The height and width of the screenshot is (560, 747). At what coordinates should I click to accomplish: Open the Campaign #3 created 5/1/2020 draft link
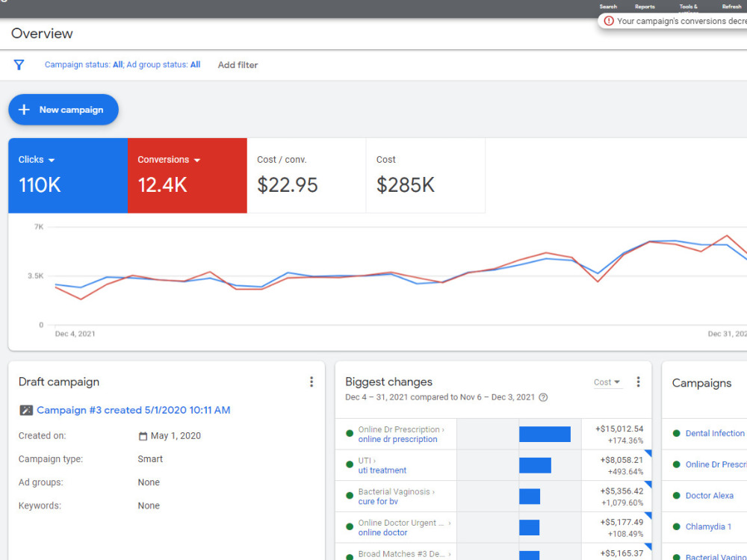click(134, 410)
